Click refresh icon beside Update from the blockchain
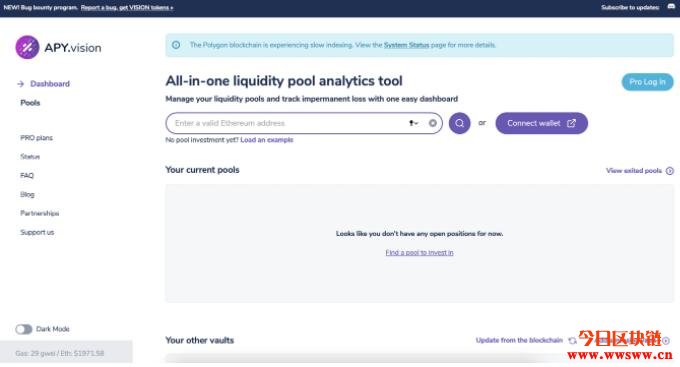This screenshot has height=367, width=680. (x=572, y=341)
